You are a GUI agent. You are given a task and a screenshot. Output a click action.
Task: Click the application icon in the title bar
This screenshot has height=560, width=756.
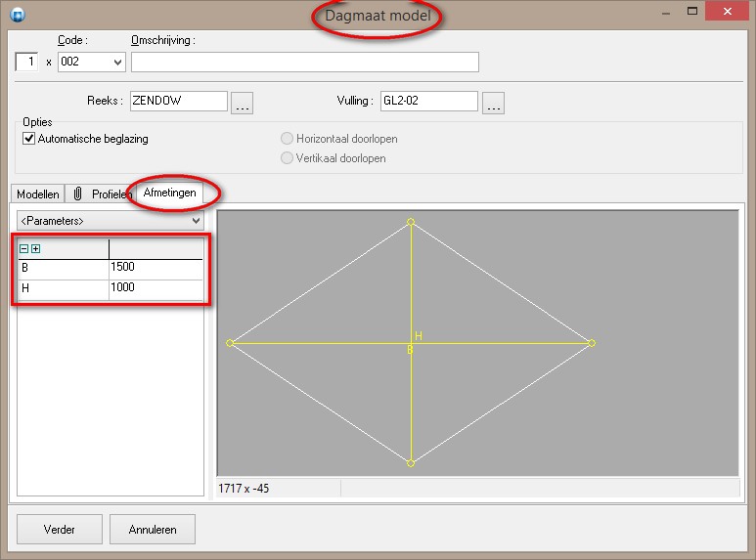18,15
